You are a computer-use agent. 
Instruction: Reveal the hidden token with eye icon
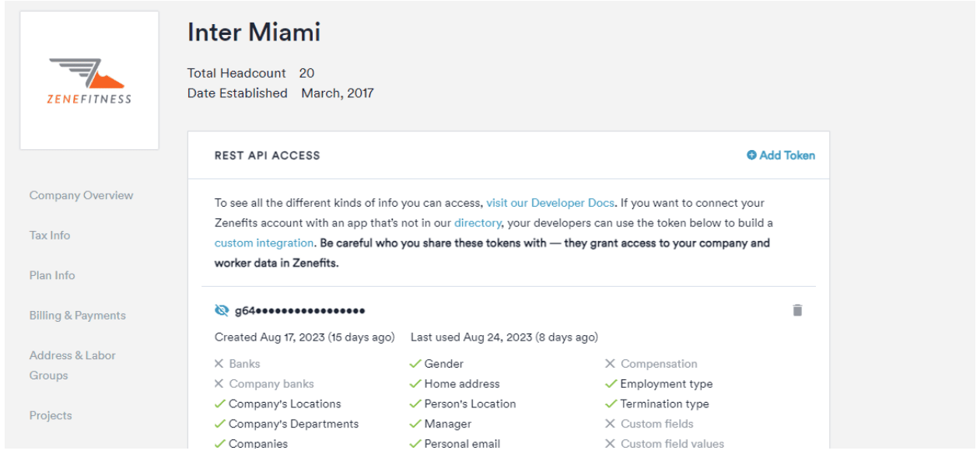pos(222,311)
